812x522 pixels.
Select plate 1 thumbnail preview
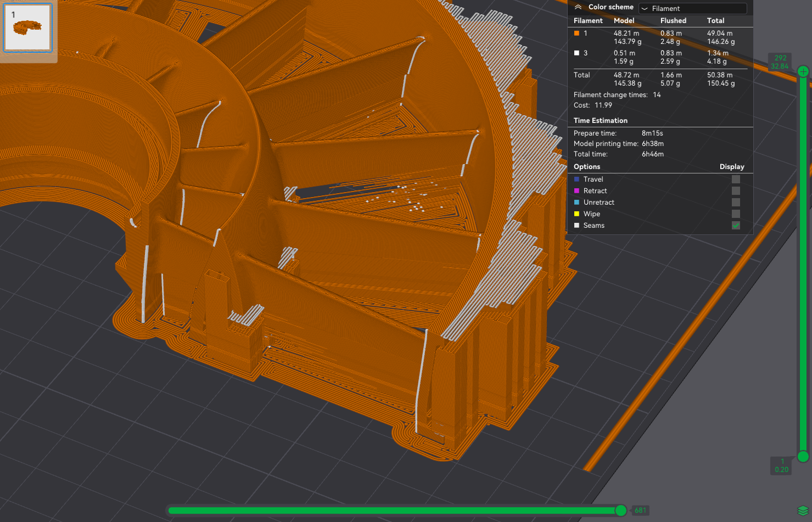(27, 27)
